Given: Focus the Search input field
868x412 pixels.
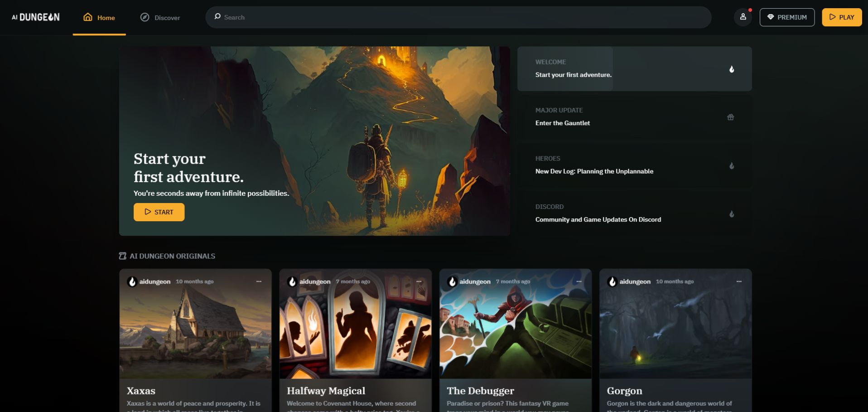Looking at the screenshot, I should click(458, 17).
